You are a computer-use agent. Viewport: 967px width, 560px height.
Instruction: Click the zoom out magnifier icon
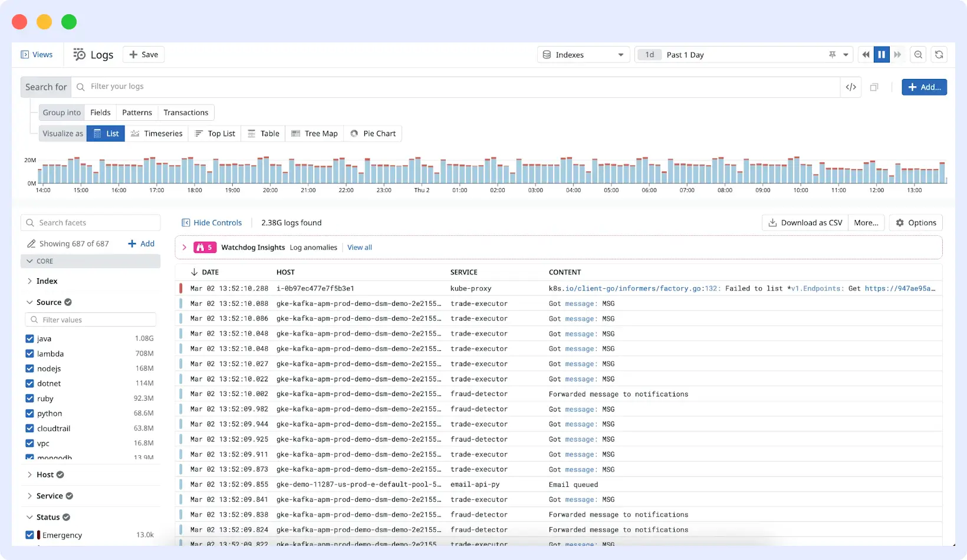[918, 54]
